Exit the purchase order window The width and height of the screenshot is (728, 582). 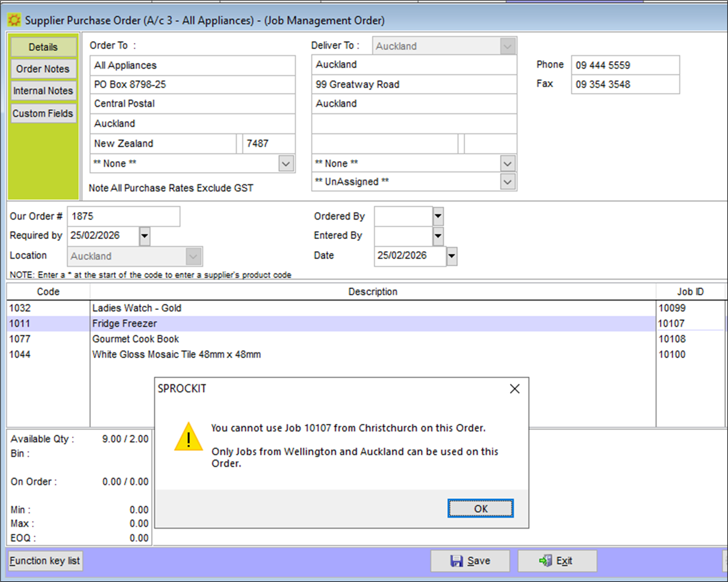pyautogui.click(x=557, y=561)
